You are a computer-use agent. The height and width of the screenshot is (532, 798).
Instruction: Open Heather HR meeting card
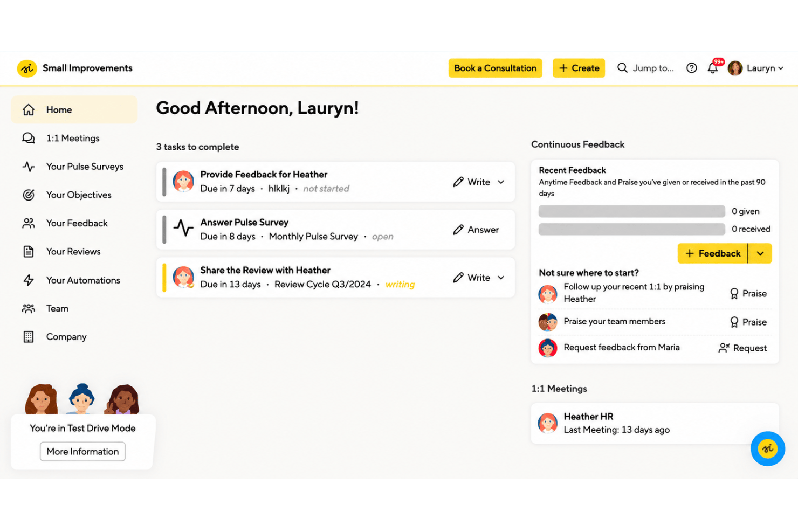(x=655, y=423)
